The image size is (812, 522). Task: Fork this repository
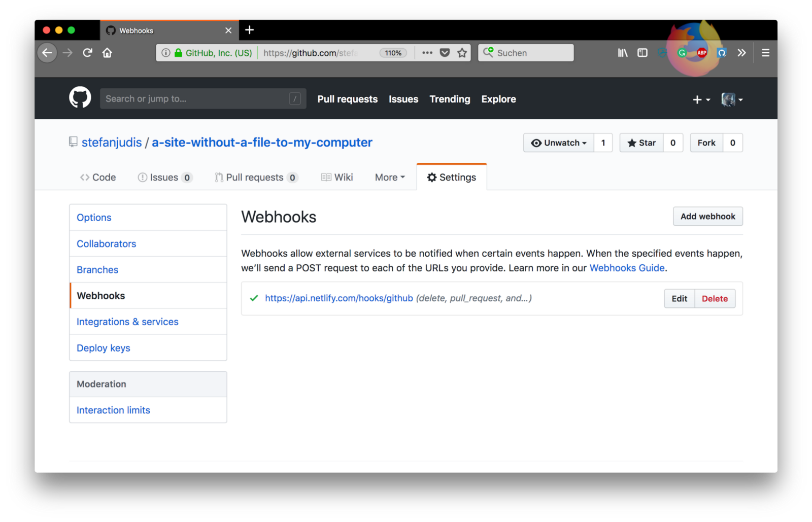706,143
